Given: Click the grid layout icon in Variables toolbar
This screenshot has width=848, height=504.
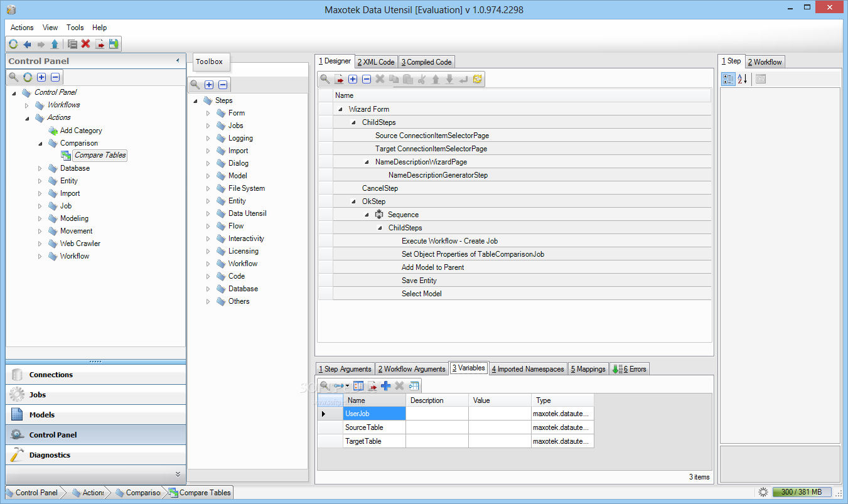Looking at the screenshot, I should pos(414,385).
